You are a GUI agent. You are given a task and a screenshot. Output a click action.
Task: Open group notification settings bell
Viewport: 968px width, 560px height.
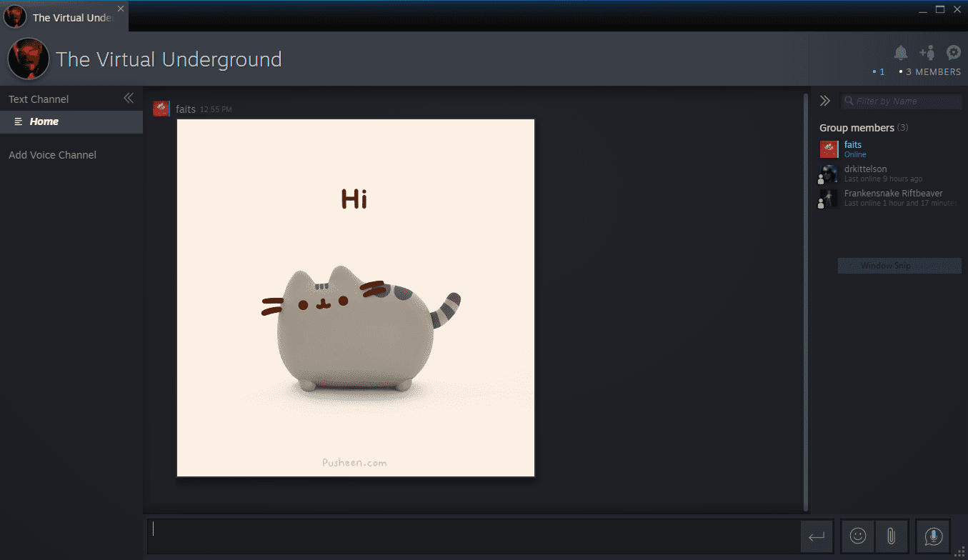tap(901, 53)
